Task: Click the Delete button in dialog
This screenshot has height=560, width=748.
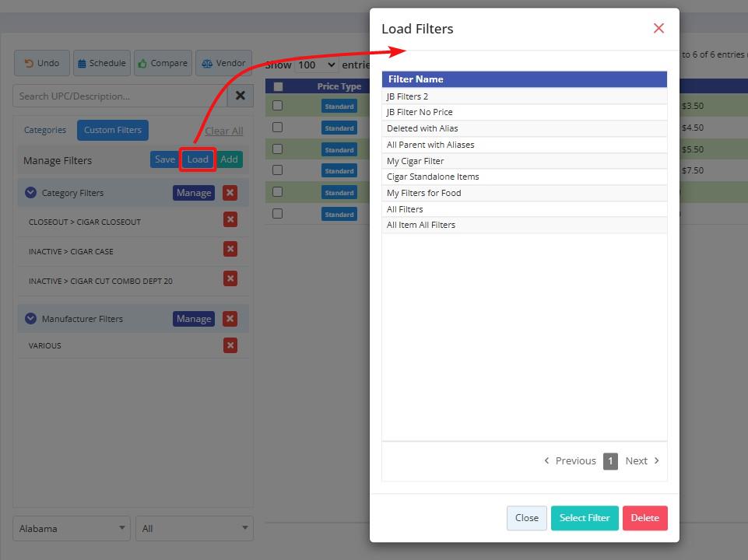Action: pyautogui.click(x=645, y=518)
